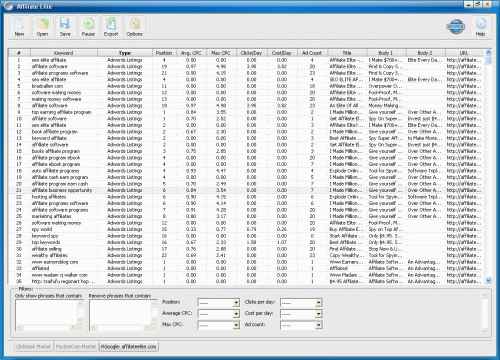
Task: Sort by the Title column header
Action: pos(347,53)
